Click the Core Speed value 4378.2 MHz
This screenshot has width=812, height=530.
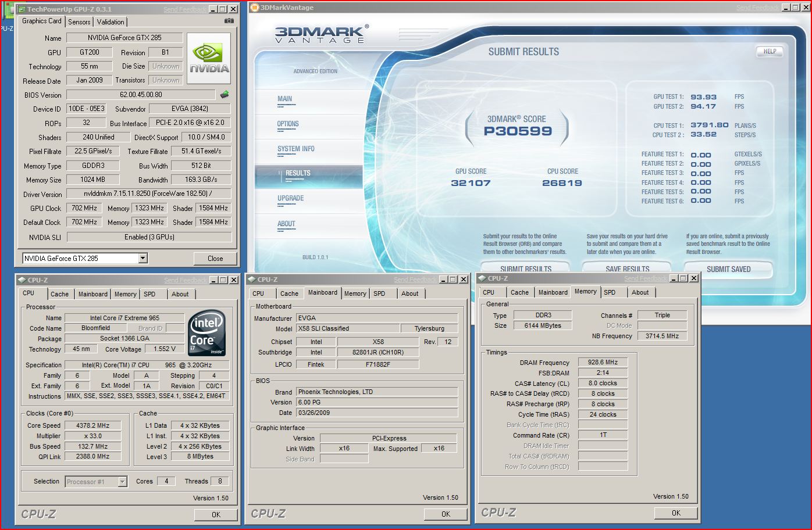pyautogui.click(x=92, y=425)
